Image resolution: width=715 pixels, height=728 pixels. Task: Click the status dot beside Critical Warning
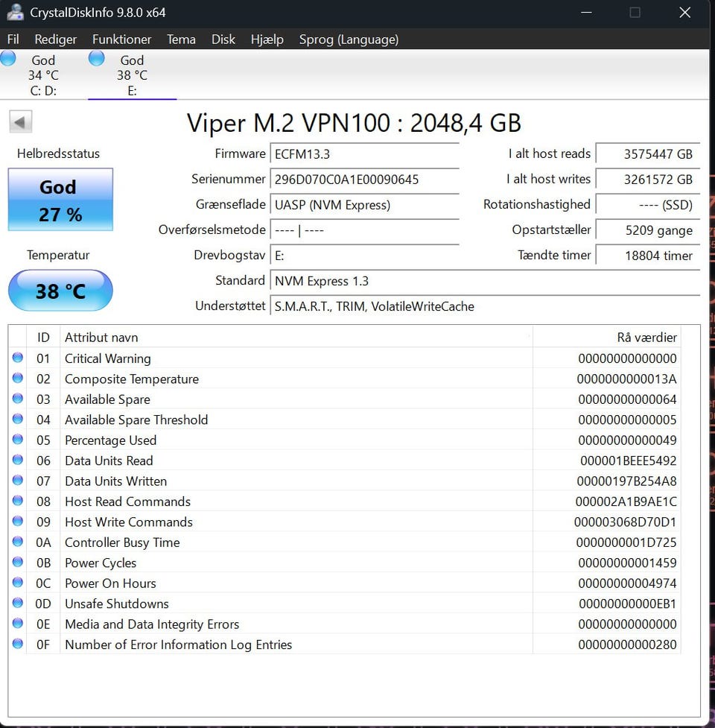click(x=18, y=358)
